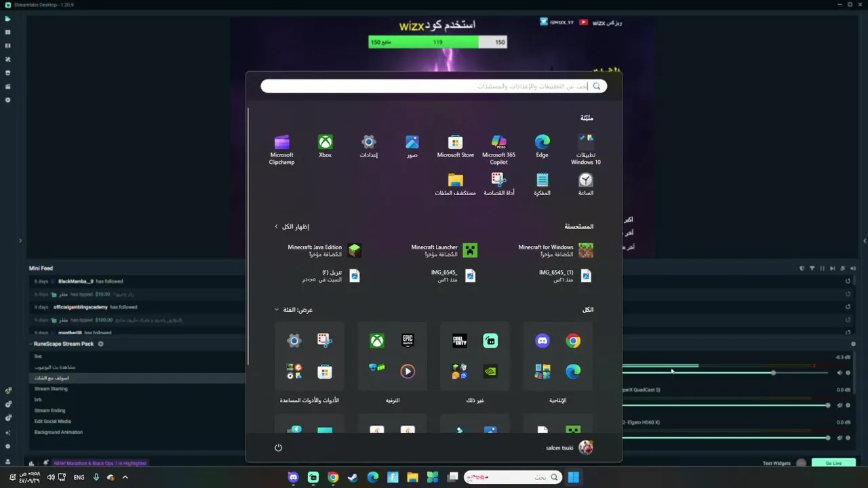Toggle the microphone icon in system tray

[x=96, y=477]
